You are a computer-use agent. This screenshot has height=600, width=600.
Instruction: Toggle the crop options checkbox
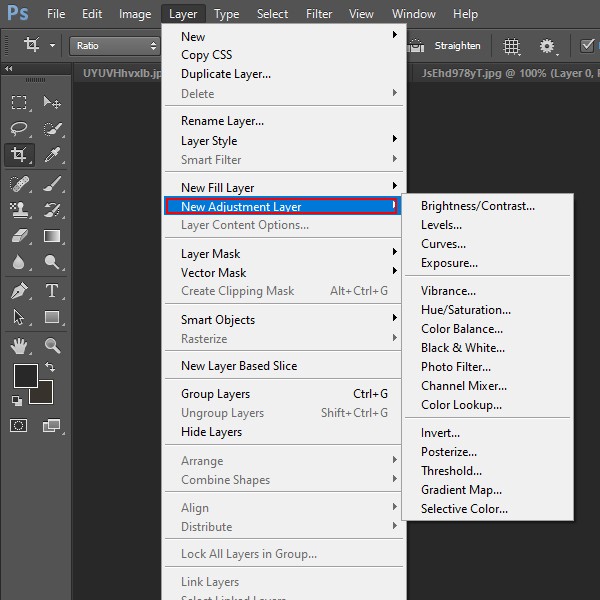[587, 46]
